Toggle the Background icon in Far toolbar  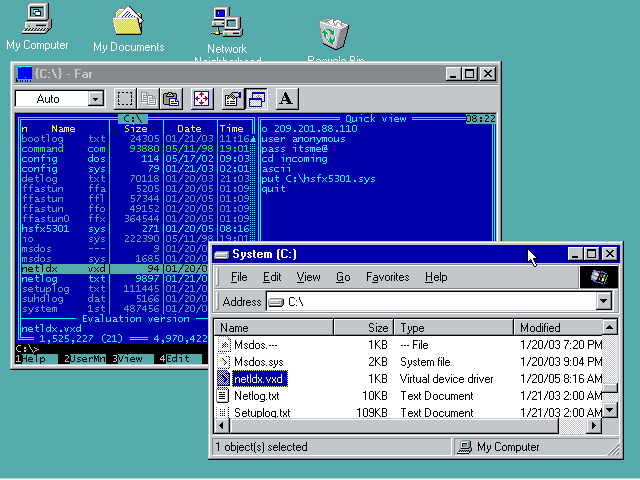[x=256, y=99]
